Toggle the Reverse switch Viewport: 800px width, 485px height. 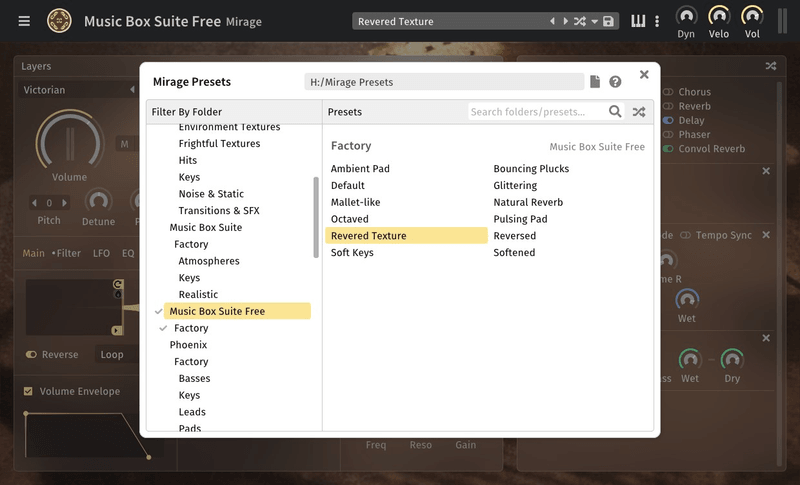(31, 354)
